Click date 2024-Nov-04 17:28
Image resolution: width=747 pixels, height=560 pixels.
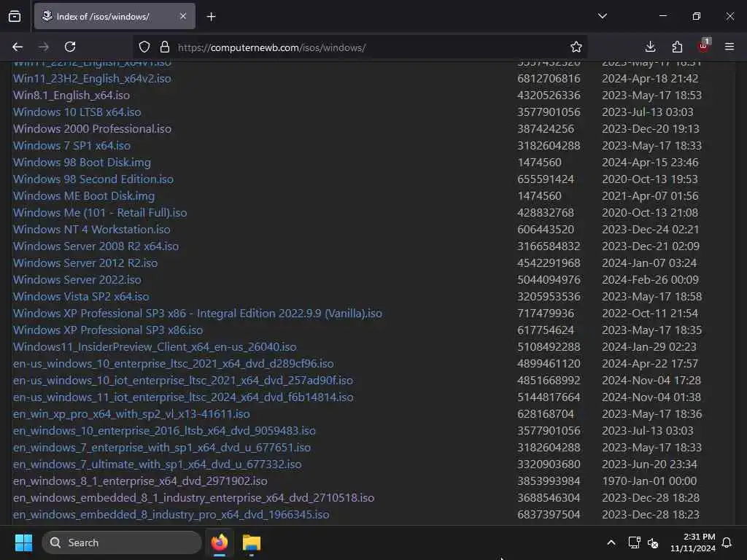click(x=651, y=381)
